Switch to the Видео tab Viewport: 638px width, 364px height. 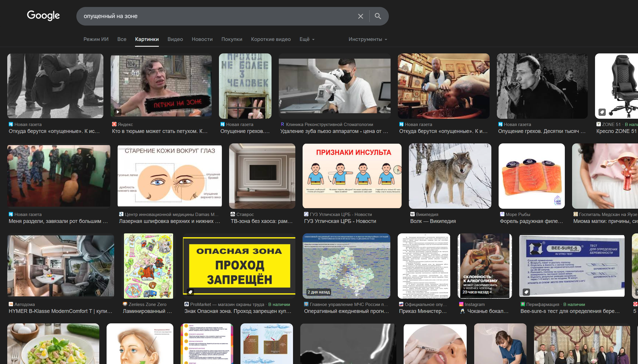click(175, 39)
